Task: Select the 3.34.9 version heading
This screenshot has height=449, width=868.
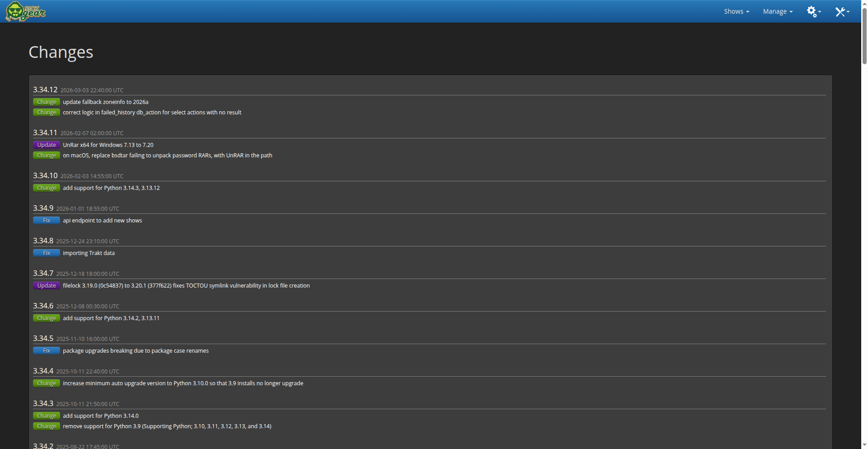Action: point(43,208)
